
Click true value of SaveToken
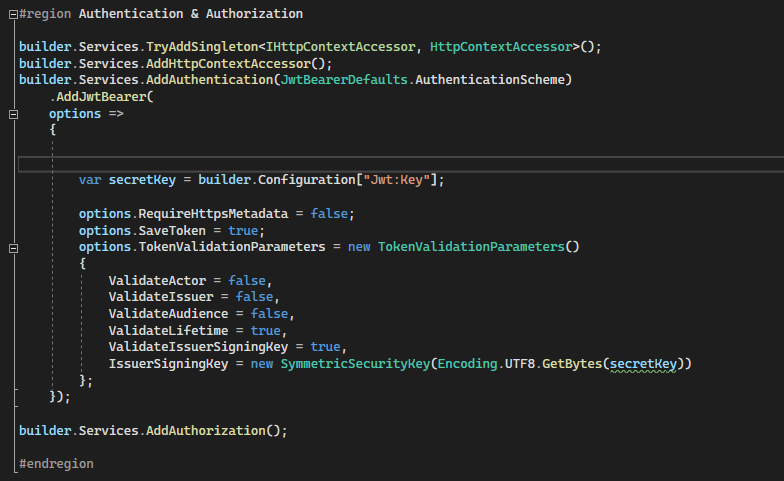pos(243,231)
